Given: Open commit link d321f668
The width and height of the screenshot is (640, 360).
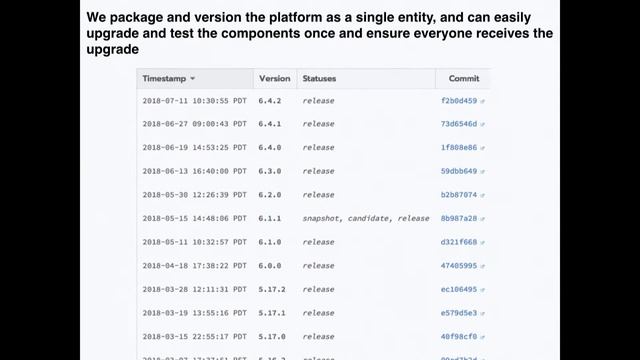Looking at the screenshot, I should click(x=459, y=242).
